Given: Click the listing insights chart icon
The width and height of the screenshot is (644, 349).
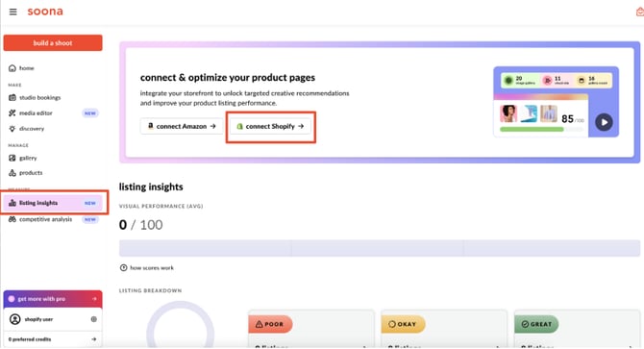Looking at the screenshot, I should (12, 203).
